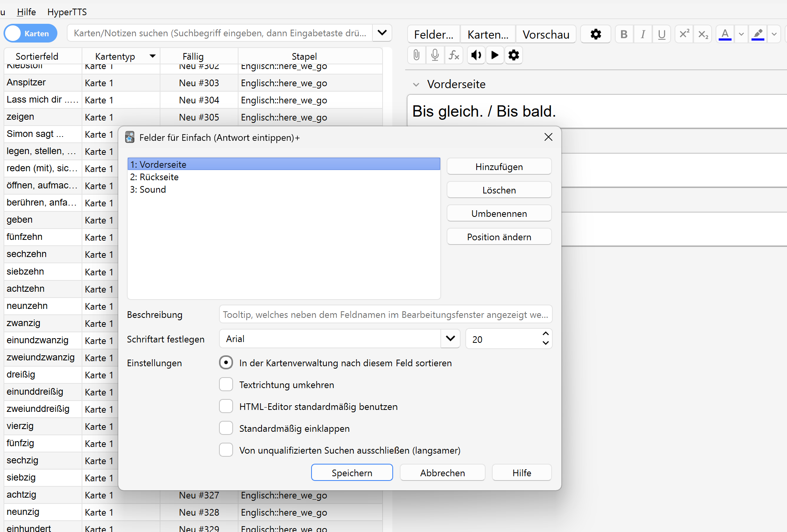This screenshot has height=532, width=787.
Task: Click the Hinzufügen button
Action: coord(499,167)
